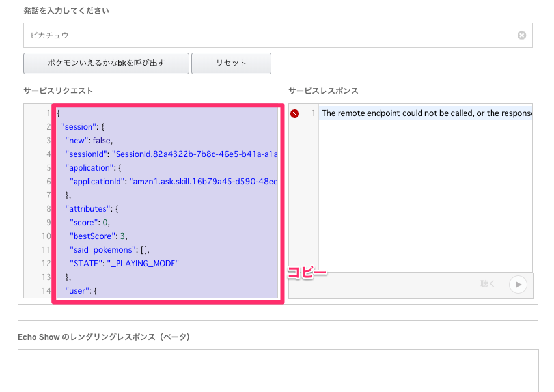Clear the utterance field with the x icon
This screenshot has height=392, width=554.
[x=521, y=35]
